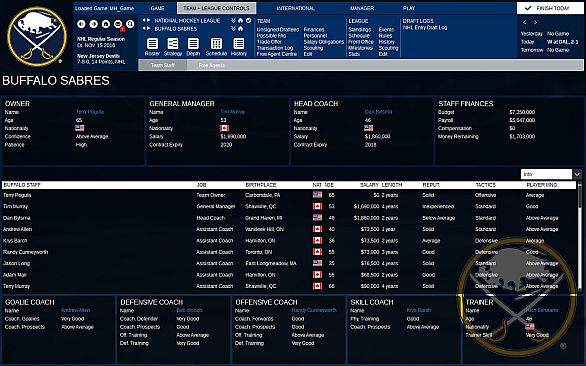
Task: Switch to previous league with left arrow
Action: click(144, 20)
